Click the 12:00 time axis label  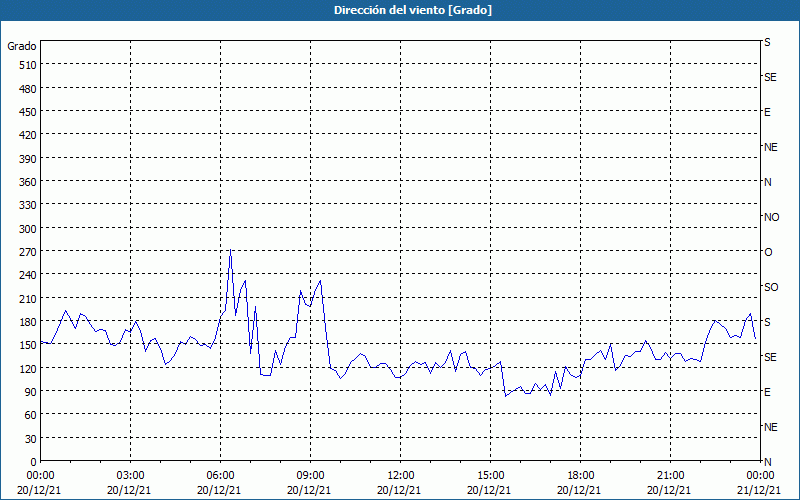coord(401,476)
